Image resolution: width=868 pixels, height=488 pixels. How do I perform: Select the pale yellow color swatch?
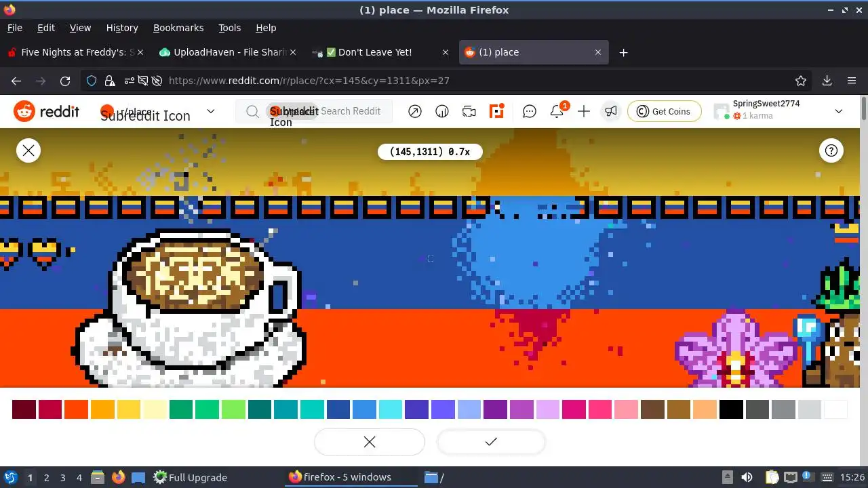coord(155,409)
